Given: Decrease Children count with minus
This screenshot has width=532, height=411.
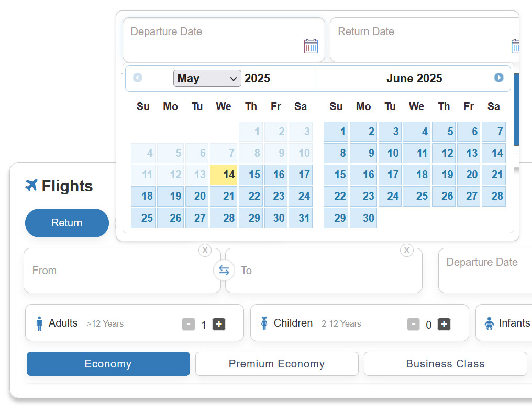Looking at the screenshot, I should click(x=413, y=324).
